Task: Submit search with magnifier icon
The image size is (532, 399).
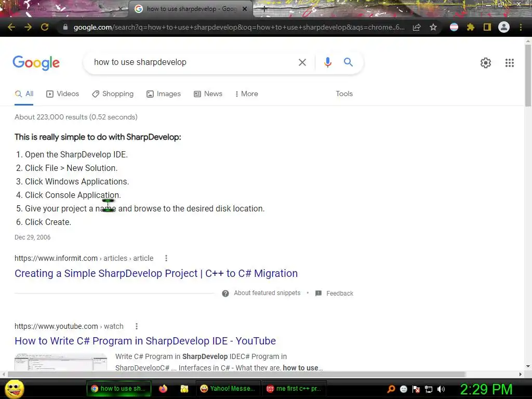Action: pos(348,62)
